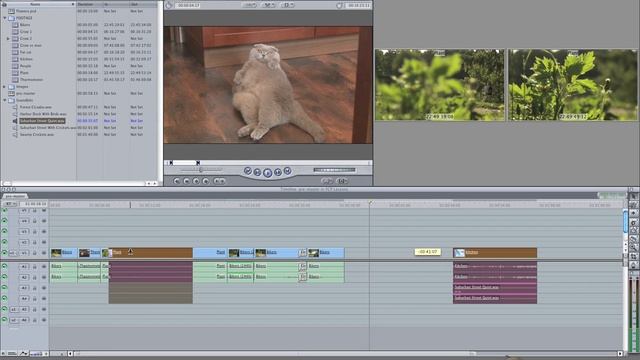Lock audio track A2
Image resolution: width=640 pixels, height=360 pixels.
pyautogui.click(x=35, y=278)
